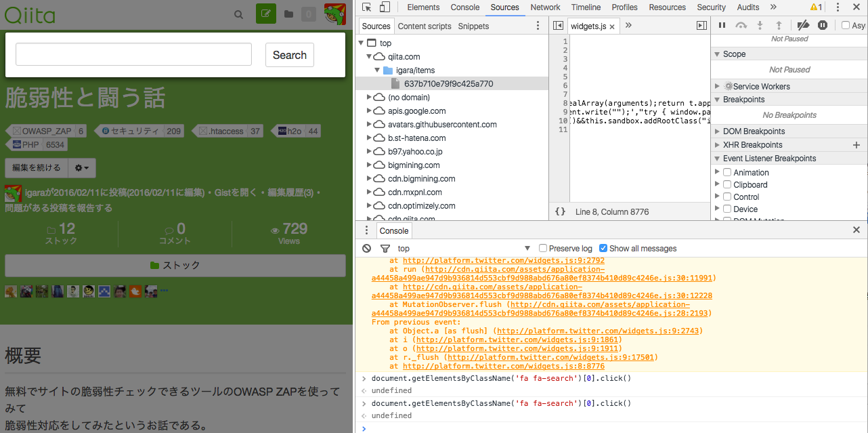This screenshot has width=868, height=433.
Task: Clear the console log
Action: 367,249
